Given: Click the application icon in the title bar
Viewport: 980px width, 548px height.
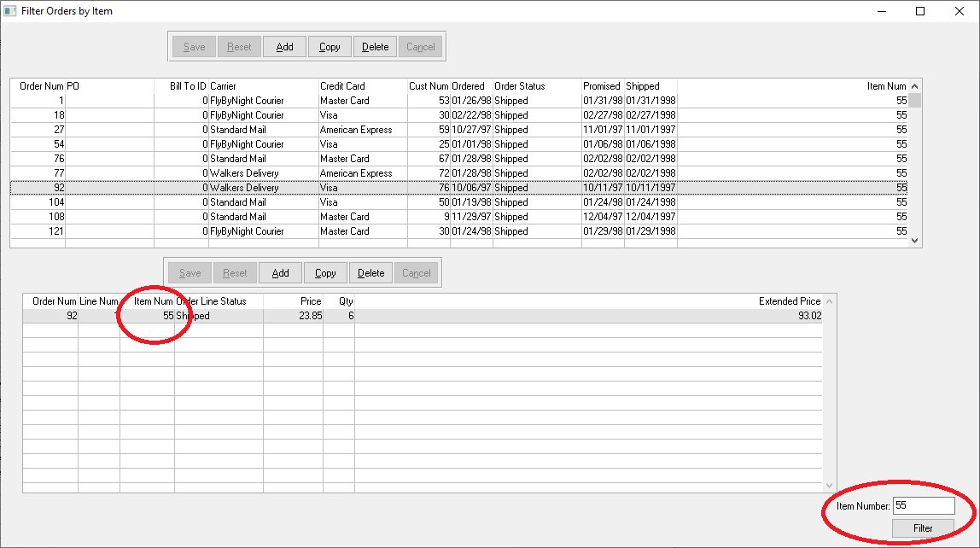Looking at the screenshot, I should [x=10, y=11].
